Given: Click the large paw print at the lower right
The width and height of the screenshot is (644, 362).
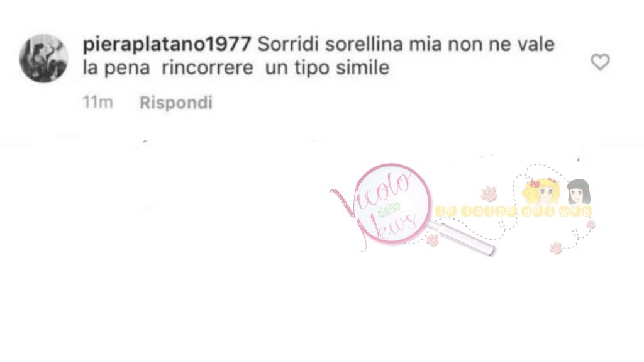Looking at the screenshot, I should [x=556, y=248].
